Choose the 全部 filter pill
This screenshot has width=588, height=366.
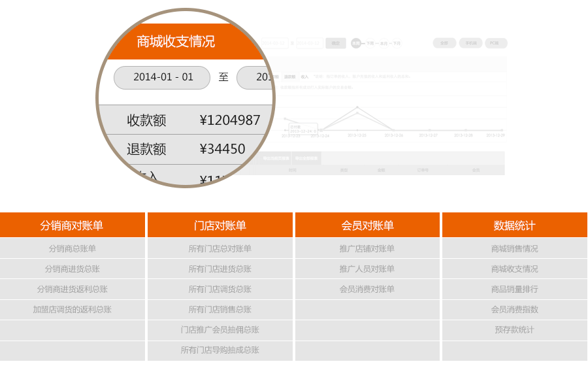(x=444, y=43)
